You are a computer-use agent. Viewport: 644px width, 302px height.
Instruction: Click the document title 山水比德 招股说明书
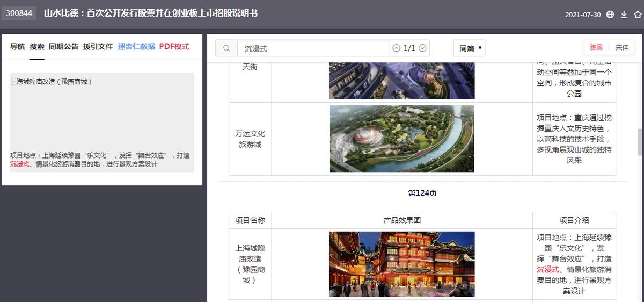pyautogui.click(x=151, y=13)
